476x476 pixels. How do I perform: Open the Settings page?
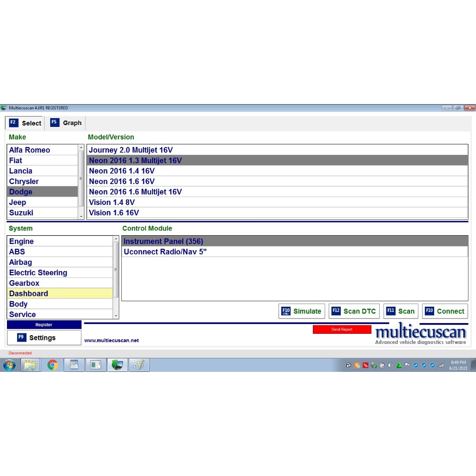pos(44,337)
